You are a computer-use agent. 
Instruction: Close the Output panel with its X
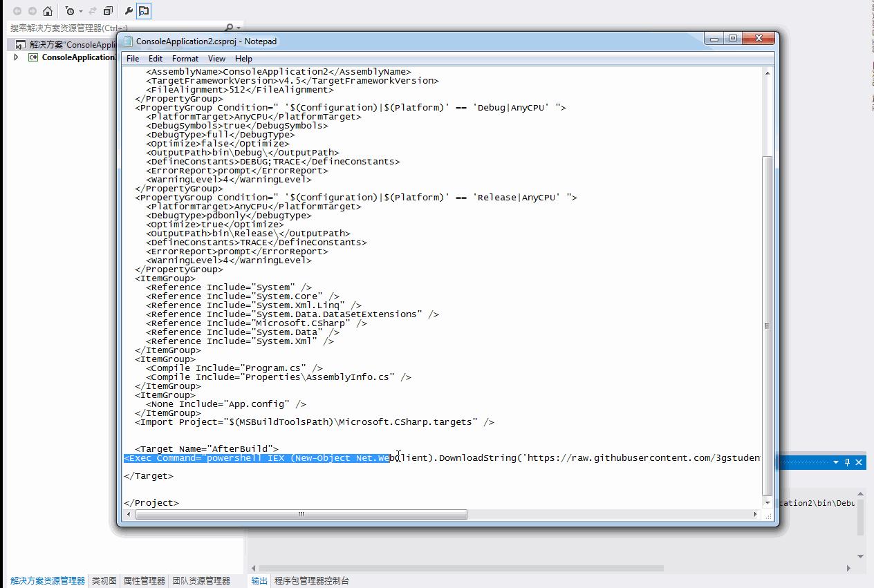pos(859,462)
